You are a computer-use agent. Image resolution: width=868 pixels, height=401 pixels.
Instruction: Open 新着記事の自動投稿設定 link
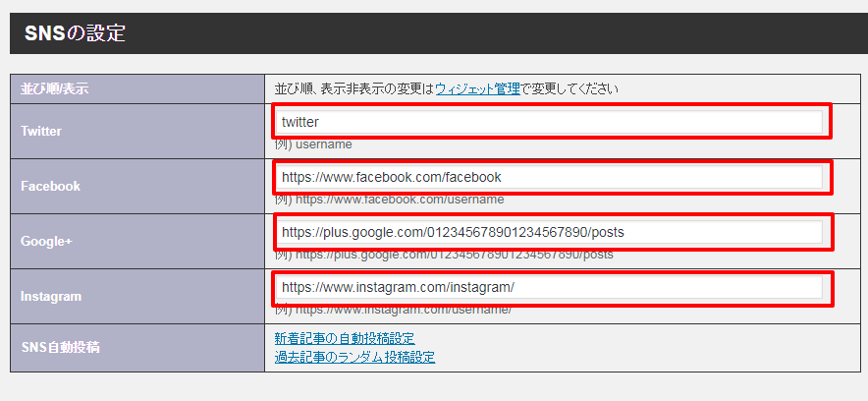point(345,338)
